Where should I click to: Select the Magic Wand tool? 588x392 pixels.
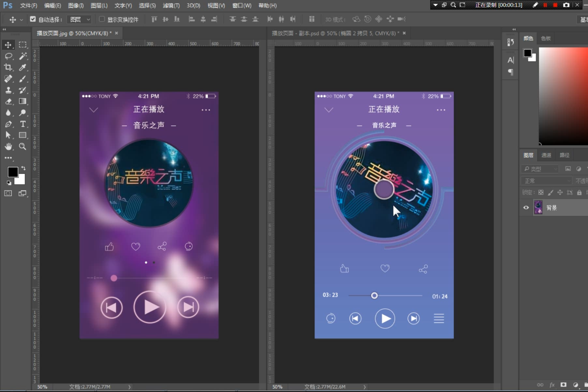click(x=23, y=56)
